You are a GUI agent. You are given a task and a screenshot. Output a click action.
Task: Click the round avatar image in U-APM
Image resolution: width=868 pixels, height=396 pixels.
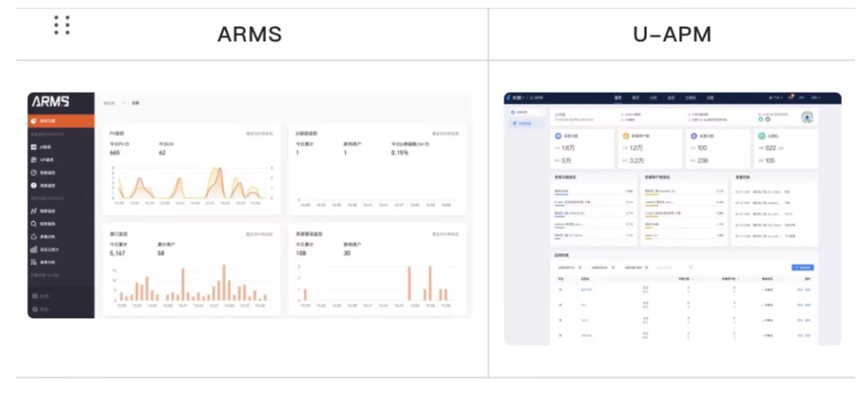(807, 117)
